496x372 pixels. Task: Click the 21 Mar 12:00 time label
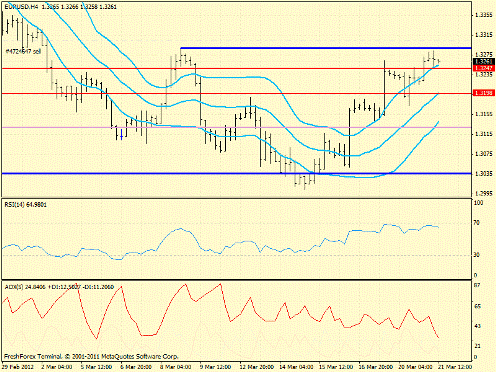455,367
